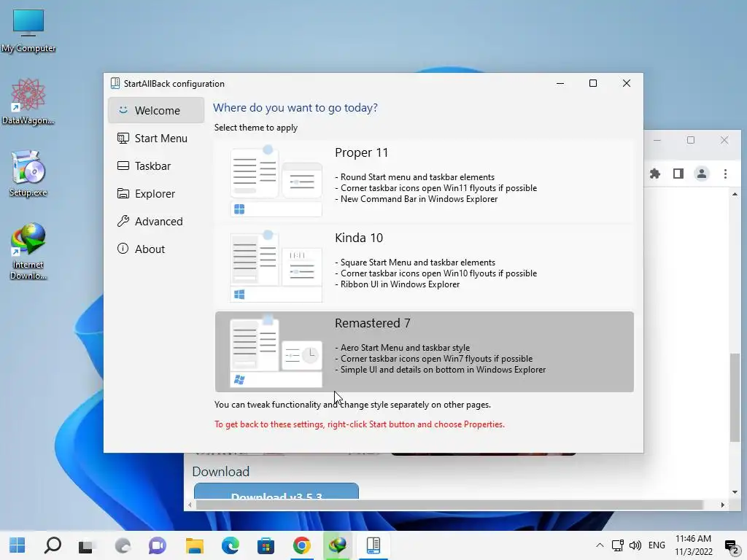Click the Kinda 10 theme preview thumbnail
Image resolution: width=747 pixels, height=560 pixels.
pos(276,267)
